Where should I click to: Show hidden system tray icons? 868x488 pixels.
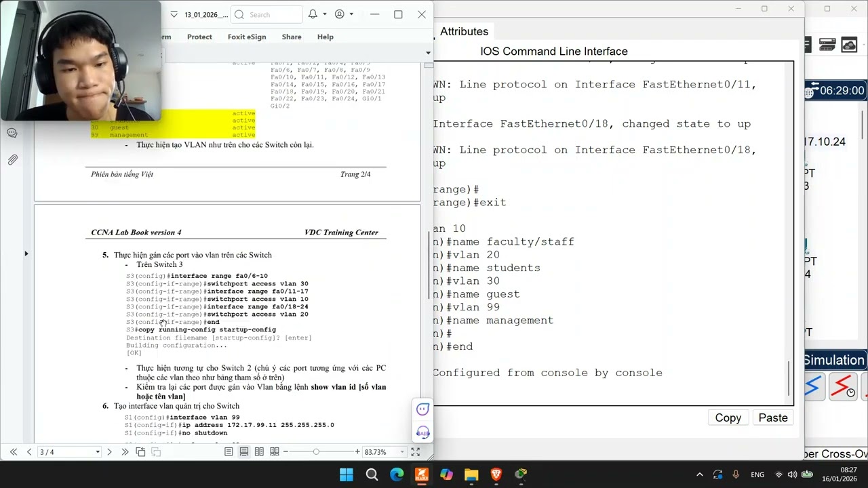pyautogui.click(x=700, y=474)
